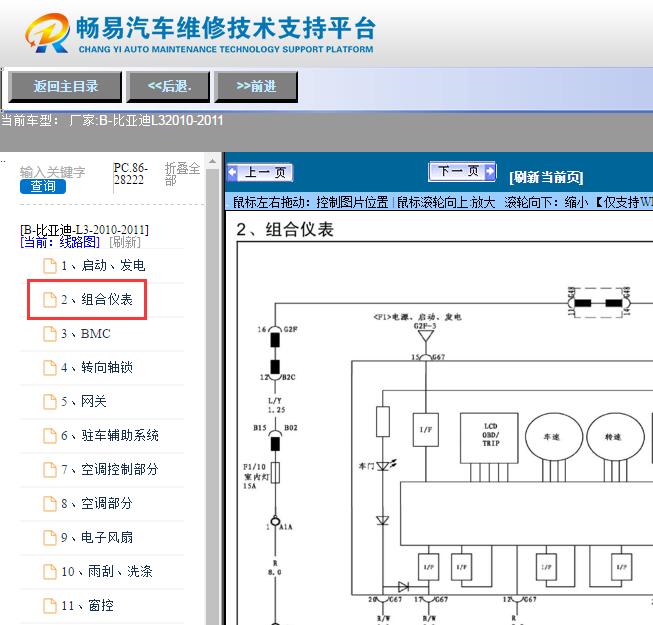653x625 pixels.
Task: Click the 畅易 platform logo icon
Action: click(47, 32)
